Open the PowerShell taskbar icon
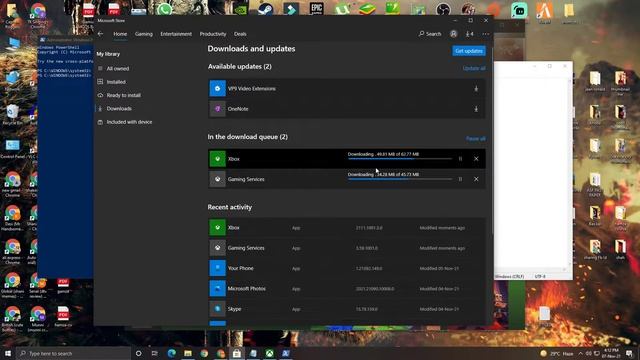 click(286, 353)
